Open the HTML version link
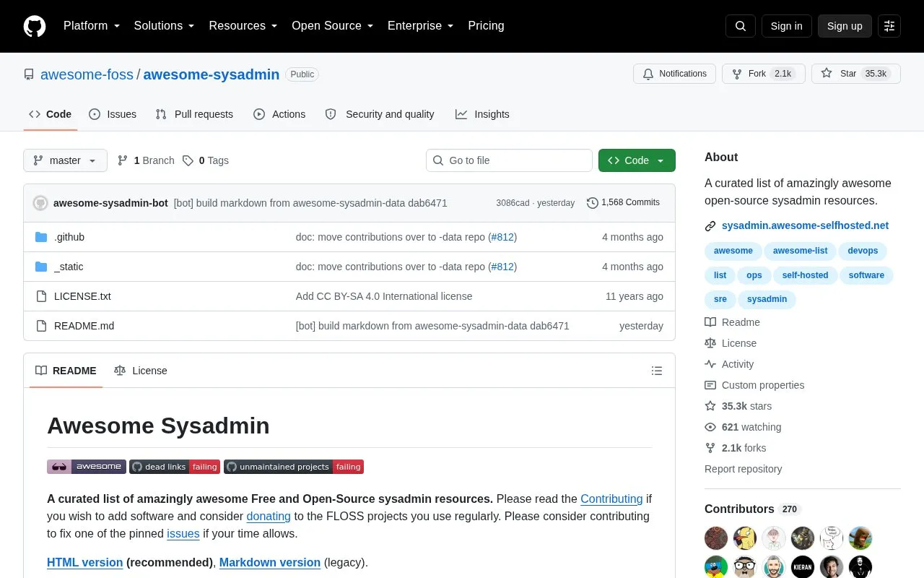The width and height of the screenshot is (924, 578). pyautogui.click(x=85, y=562)
